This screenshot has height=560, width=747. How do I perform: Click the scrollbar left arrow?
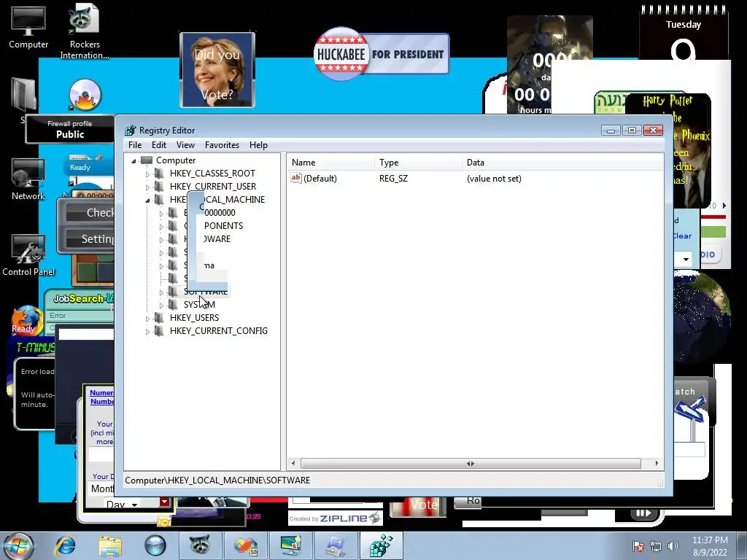(293, 463)
